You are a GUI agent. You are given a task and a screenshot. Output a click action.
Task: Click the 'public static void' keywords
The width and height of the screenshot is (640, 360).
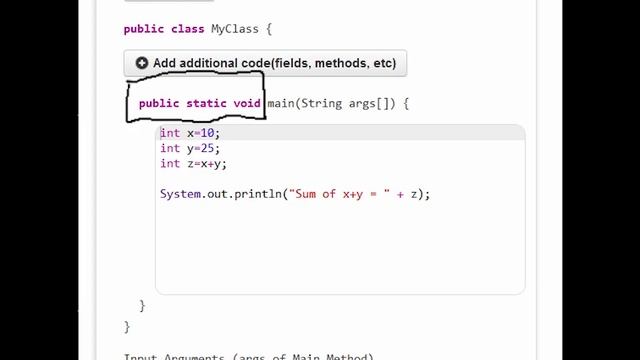coord(199,104)
